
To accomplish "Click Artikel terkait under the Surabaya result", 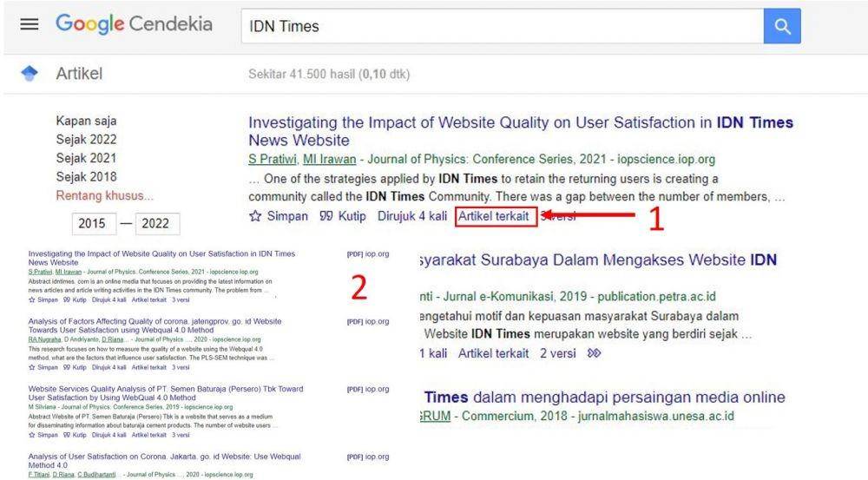I will point(493,353).
